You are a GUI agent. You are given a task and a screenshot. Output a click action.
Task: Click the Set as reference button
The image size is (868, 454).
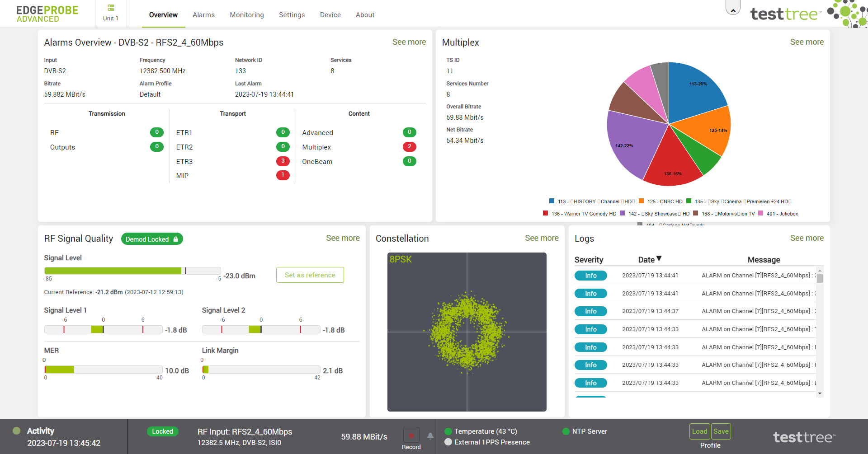click(310, 275)
